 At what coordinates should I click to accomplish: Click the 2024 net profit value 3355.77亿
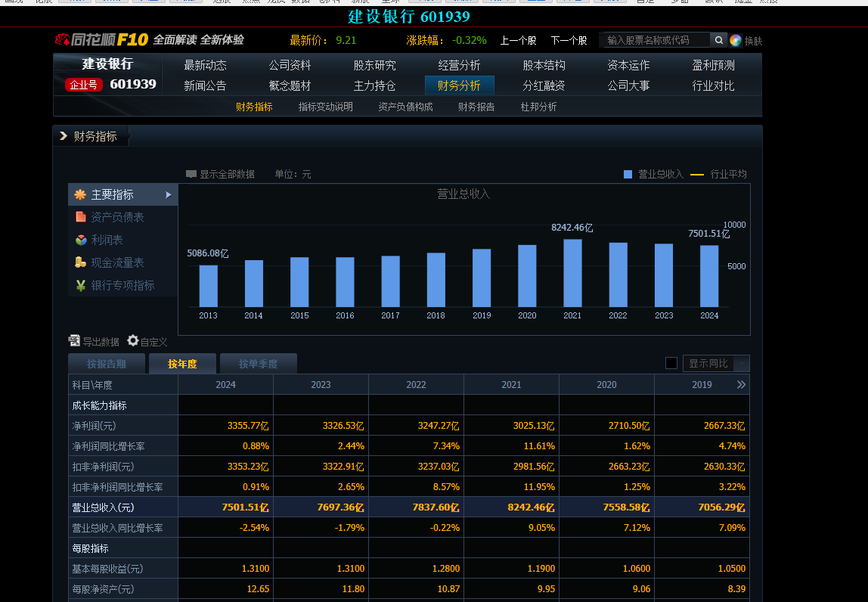pyautogui.click(x=248, y=426)
